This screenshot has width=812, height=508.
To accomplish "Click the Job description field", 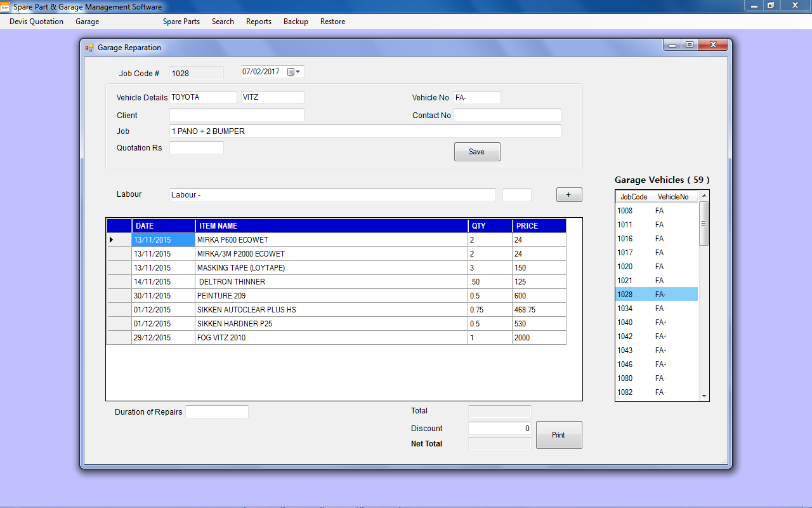I will tap(365, 131).
